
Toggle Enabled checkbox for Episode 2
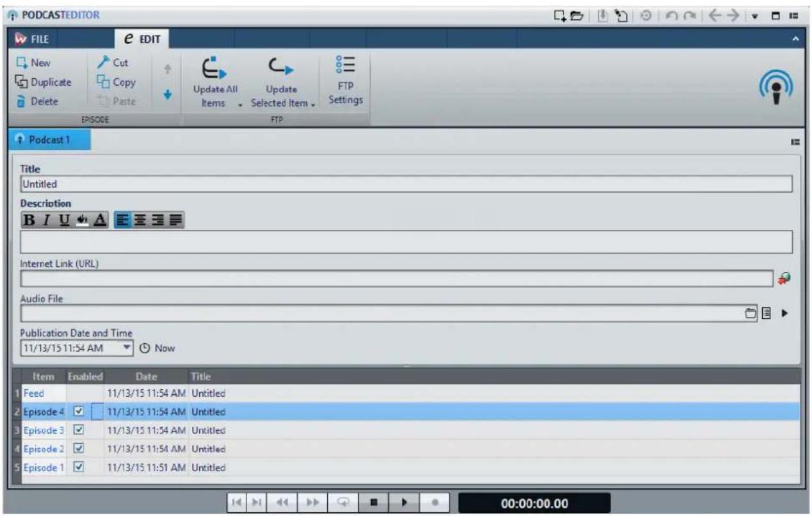click(x=78, y=448)
